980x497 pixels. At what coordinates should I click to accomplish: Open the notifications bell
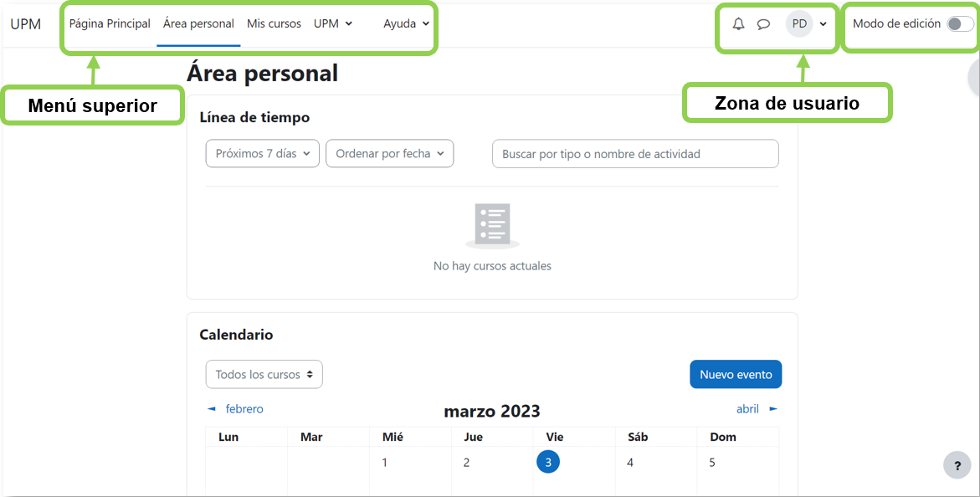click(x=737, y=23)
